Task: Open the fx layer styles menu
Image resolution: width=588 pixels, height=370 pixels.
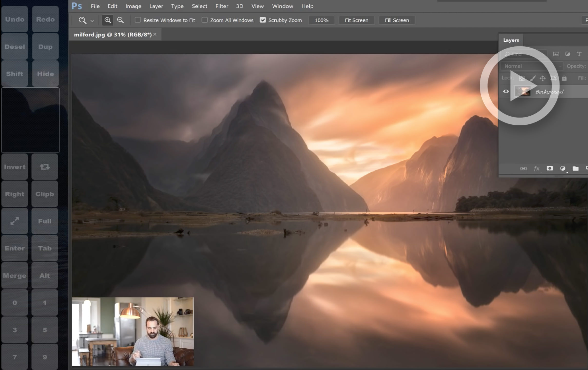Action: (536, 168)
